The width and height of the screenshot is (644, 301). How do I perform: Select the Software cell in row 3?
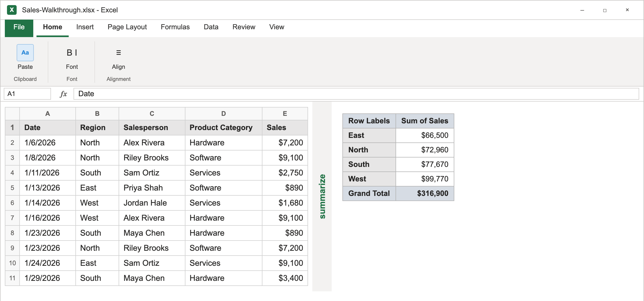(224, 158)
